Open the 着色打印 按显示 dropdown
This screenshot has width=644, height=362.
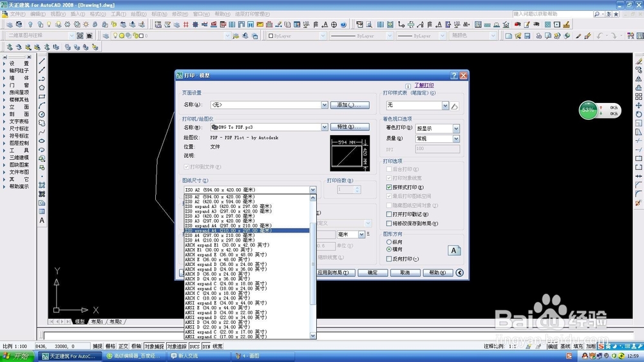click(x=456, y=129)
